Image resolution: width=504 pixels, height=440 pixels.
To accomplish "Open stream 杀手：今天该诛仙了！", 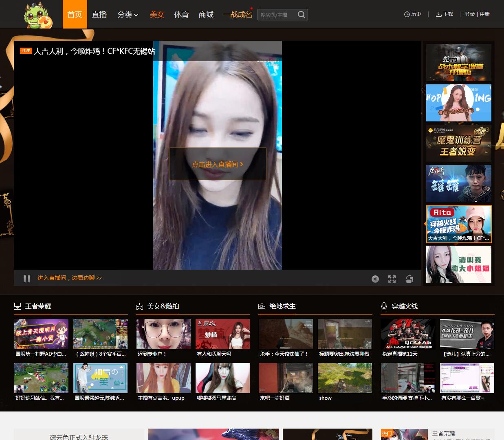I will click(x=286, y=339).
